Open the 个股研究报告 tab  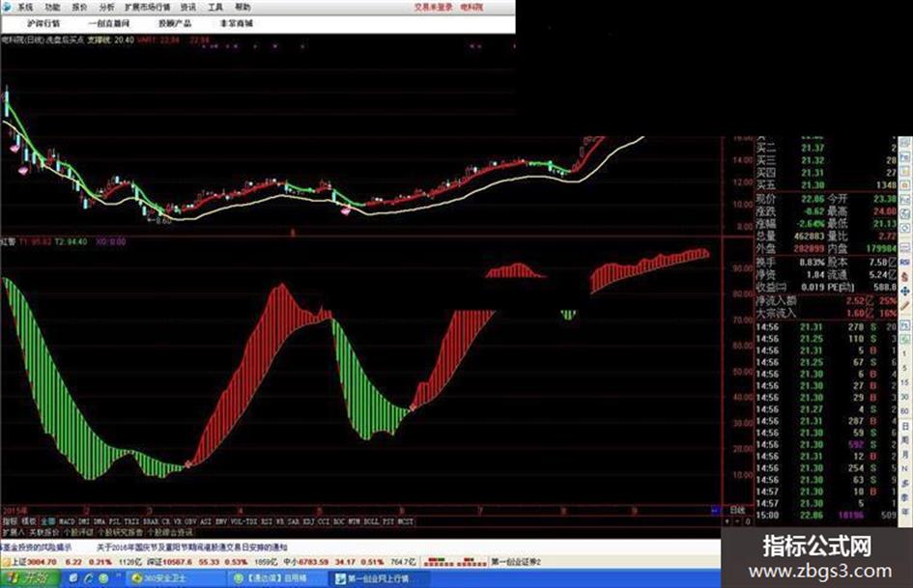[121, 532]
